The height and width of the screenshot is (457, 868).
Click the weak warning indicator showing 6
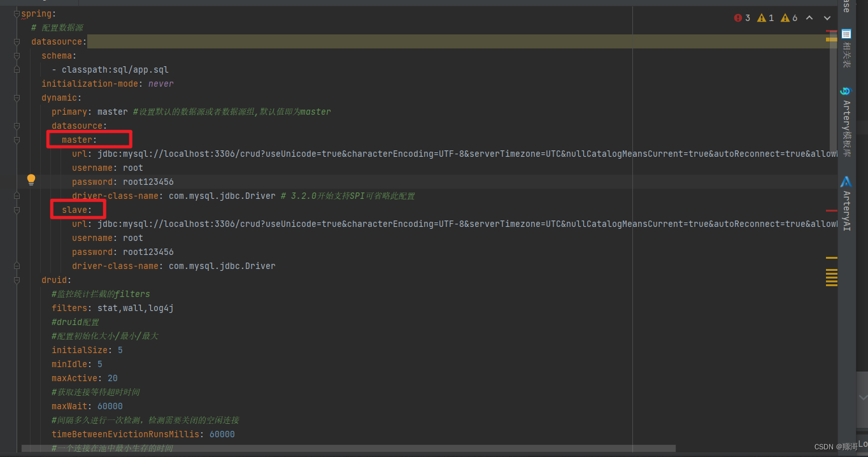pos(789,18)
